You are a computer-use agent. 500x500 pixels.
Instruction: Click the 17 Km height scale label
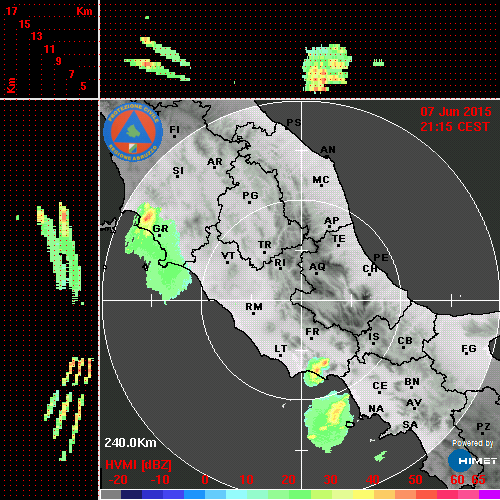click(11, 11)
